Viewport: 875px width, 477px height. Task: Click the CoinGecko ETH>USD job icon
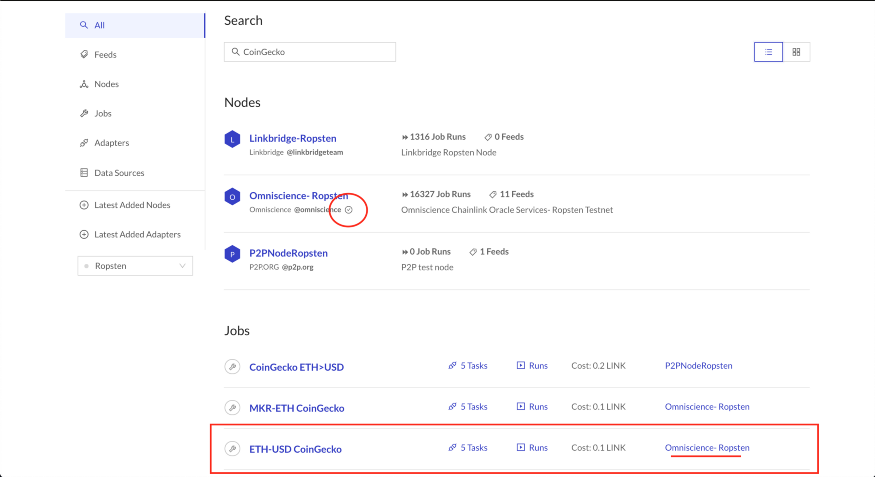232,367
